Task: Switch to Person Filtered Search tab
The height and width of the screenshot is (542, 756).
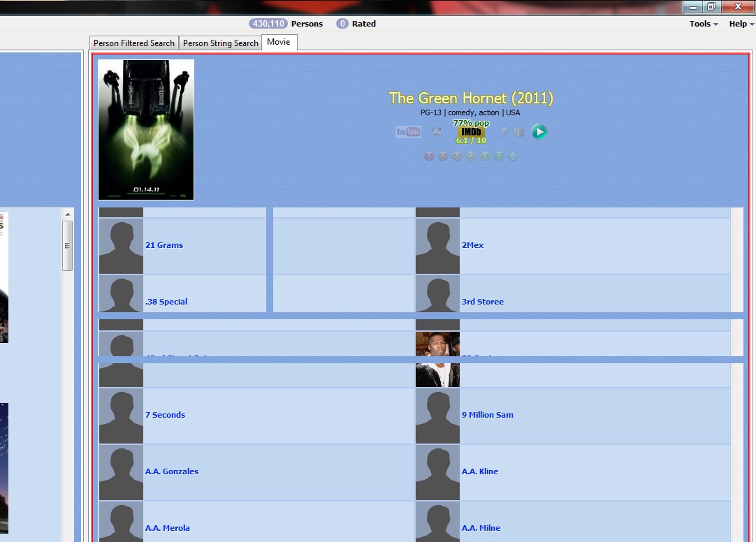Action: point(134,43)
